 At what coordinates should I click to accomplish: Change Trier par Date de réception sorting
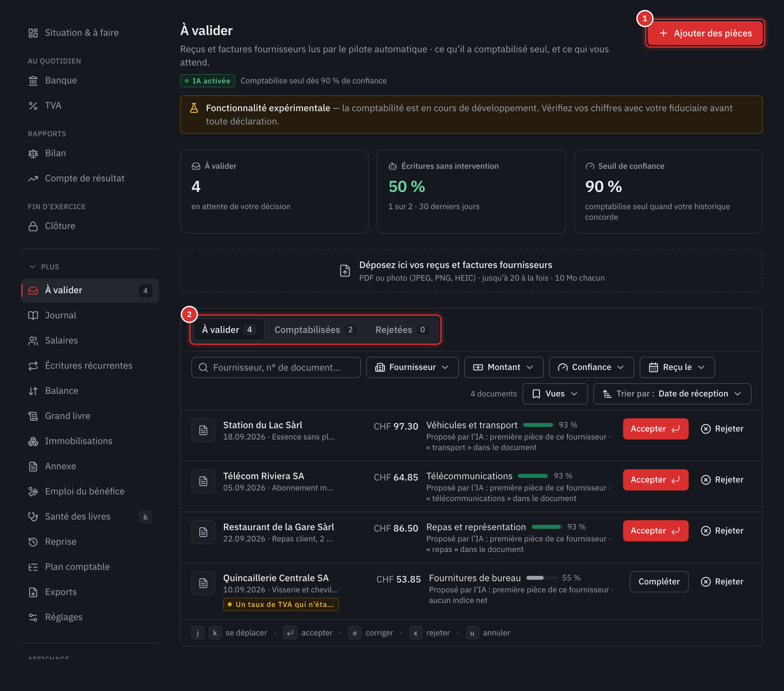click(672, 394)
